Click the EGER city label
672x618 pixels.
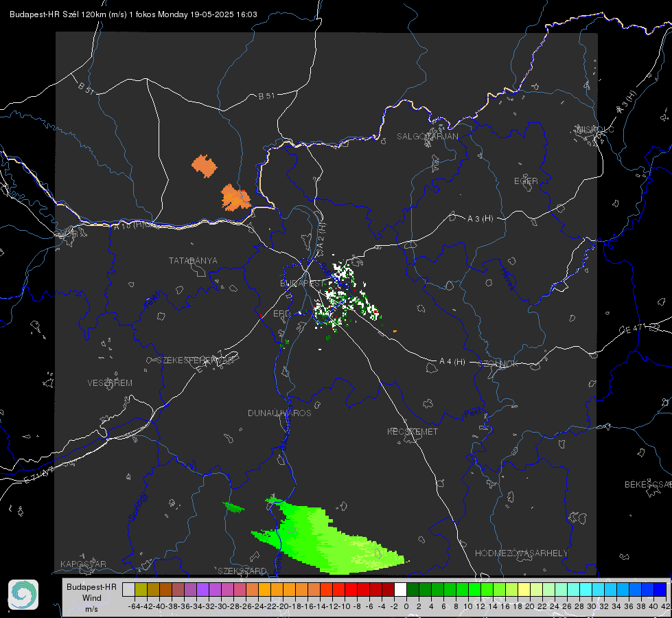pyautogui.click(x=526, y=181)
